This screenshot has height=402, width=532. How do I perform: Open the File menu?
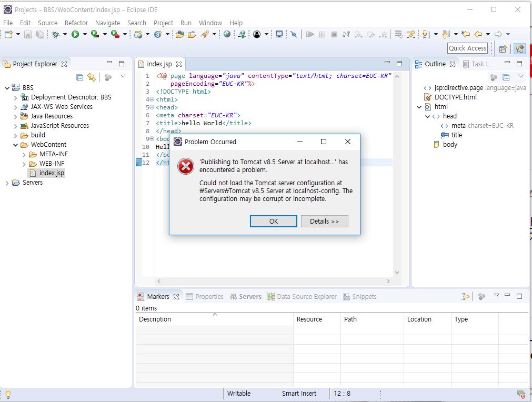8,23
